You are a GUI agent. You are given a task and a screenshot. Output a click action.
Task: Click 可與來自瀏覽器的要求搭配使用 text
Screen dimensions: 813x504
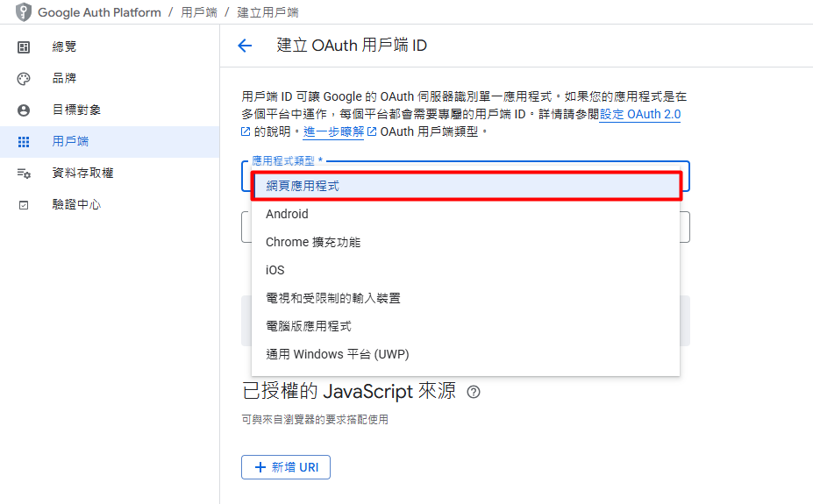315,420
